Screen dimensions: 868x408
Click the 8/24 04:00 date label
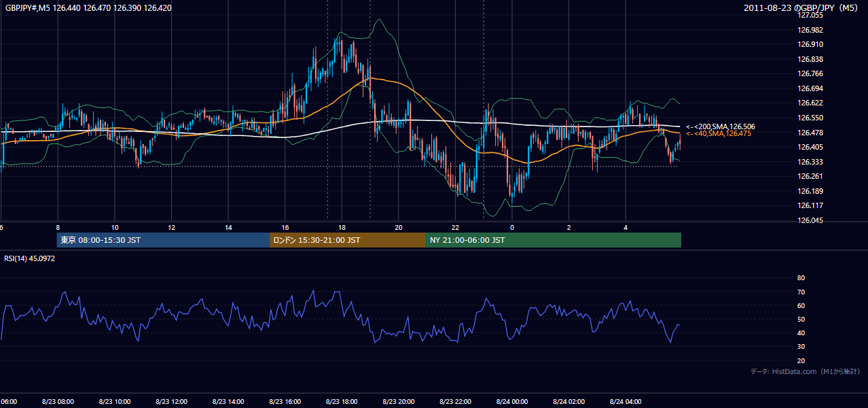(626, 402)
